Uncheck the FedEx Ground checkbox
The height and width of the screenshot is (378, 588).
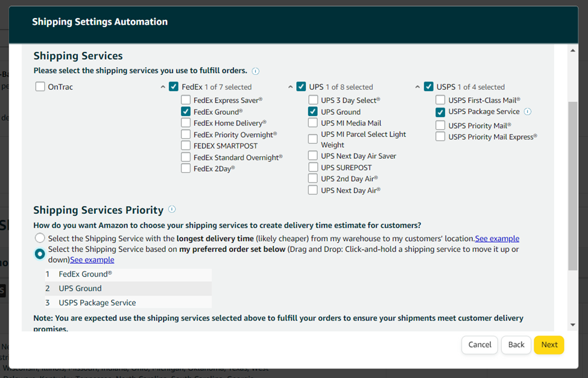186,112
